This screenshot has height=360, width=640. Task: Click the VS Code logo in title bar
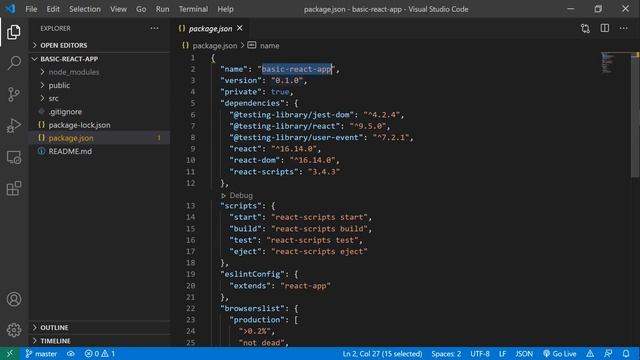coord(10,9)
